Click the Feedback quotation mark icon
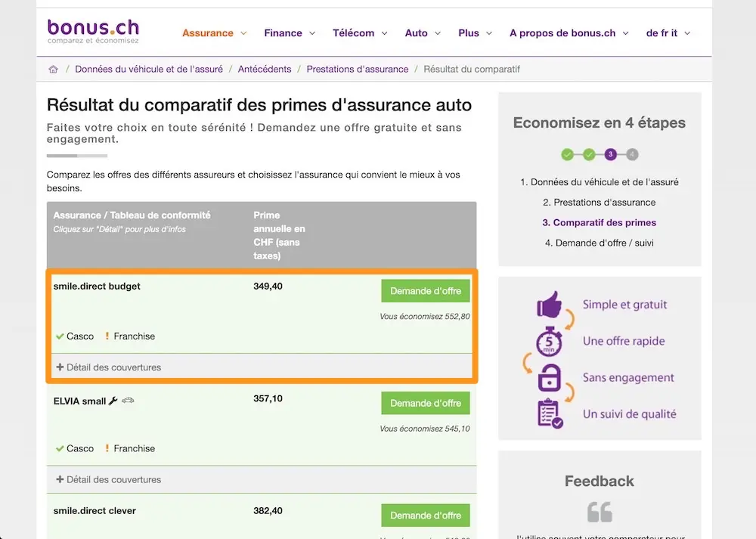The width and height of the screenshot is (756, 539). (600, 512)
